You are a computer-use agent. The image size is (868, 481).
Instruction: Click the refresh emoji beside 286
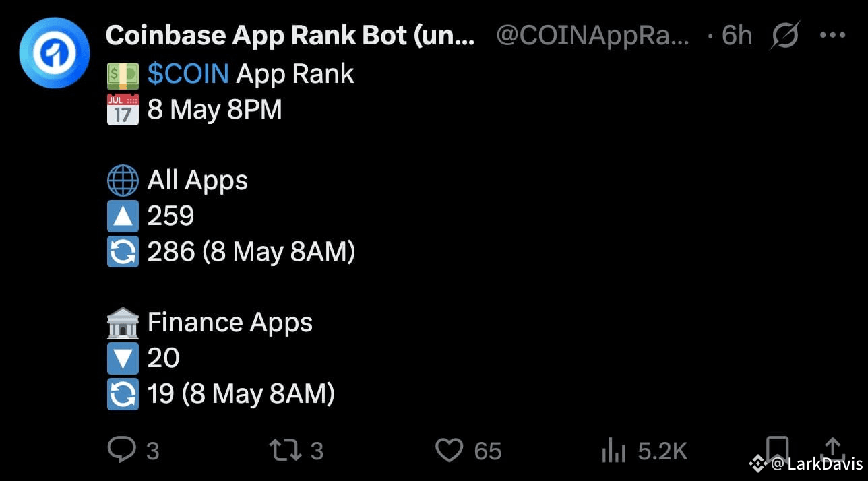[x=122, y=251]
